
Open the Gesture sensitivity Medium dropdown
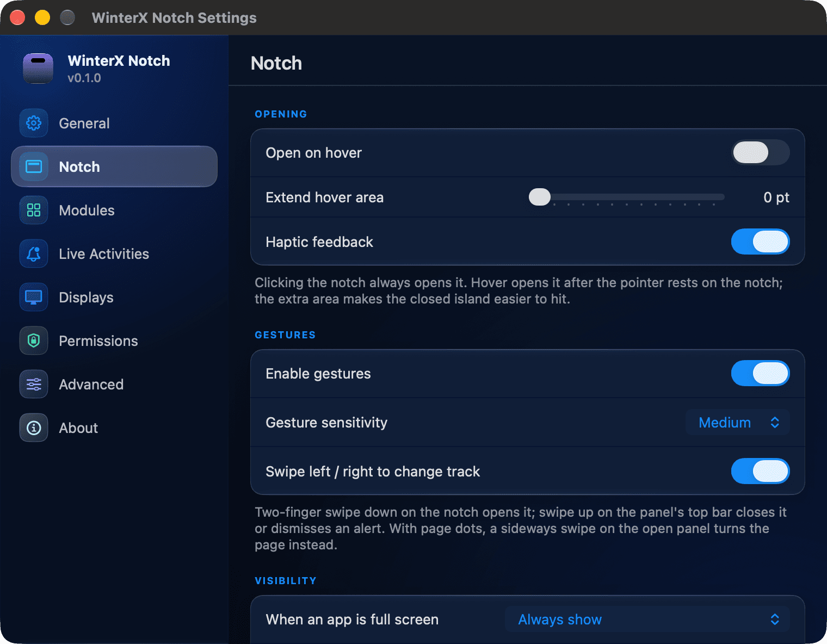[x=738, y=422]
